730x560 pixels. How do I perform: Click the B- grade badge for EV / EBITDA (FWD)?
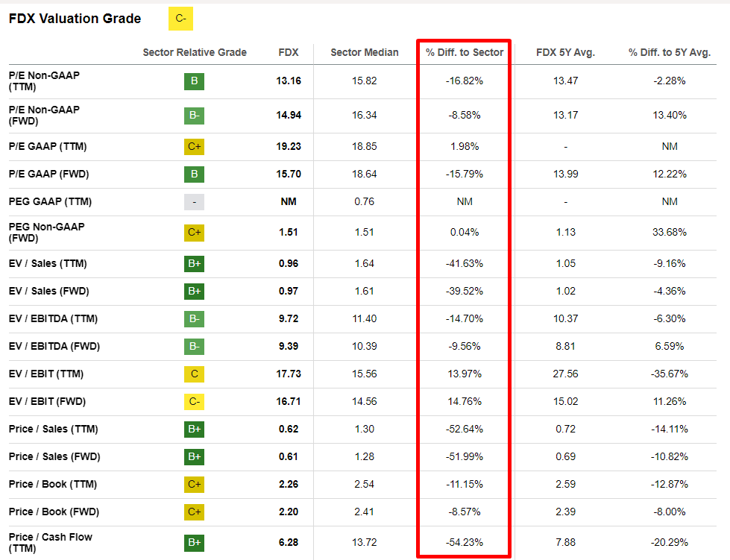pyautogui.click(x=194, y=347)
